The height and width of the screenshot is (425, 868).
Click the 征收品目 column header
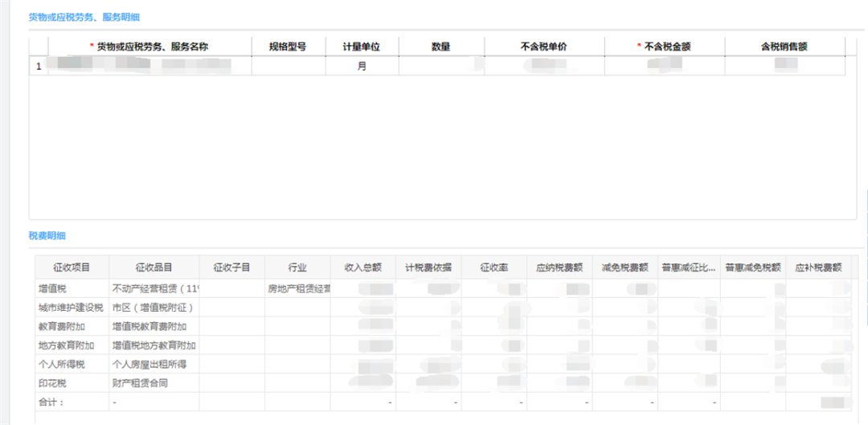[x=154, y=268]
